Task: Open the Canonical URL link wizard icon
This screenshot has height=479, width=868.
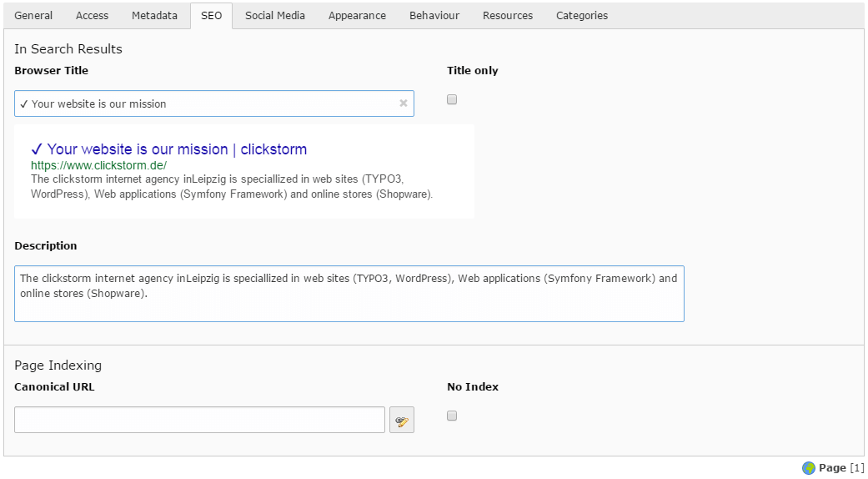Action: (402, 421)
